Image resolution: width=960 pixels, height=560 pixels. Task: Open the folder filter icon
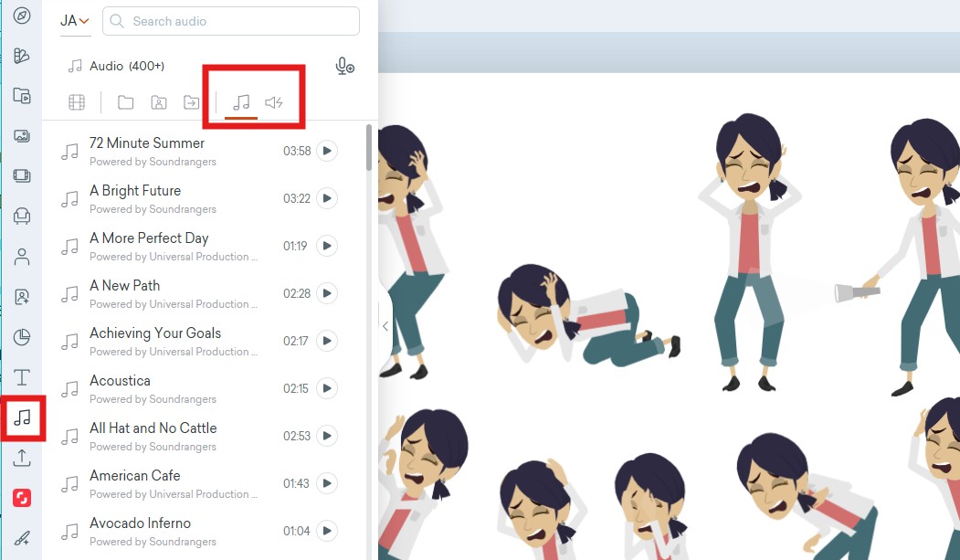pyautogui.click(x=125, y=102)
